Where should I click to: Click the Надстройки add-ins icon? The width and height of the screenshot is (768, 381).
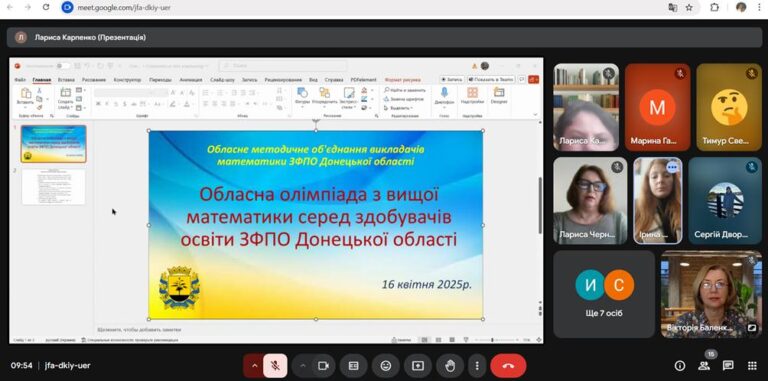[472, 95]
